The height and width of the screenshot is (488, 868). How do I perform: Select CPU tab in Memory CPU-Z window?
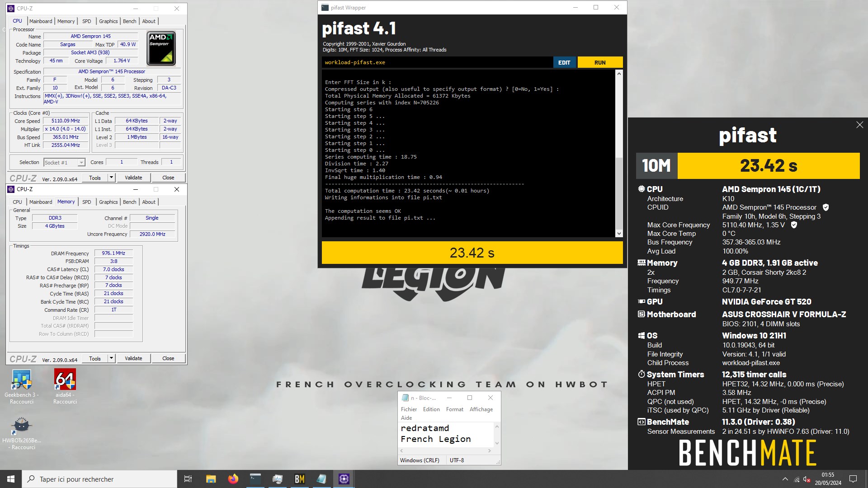(x=17, y=202)
